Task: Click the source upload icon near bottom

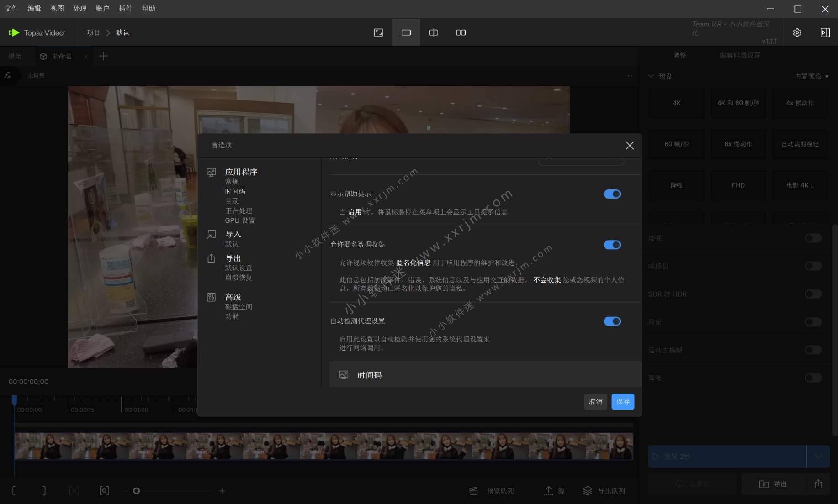Action: click(x=549, y=491)
